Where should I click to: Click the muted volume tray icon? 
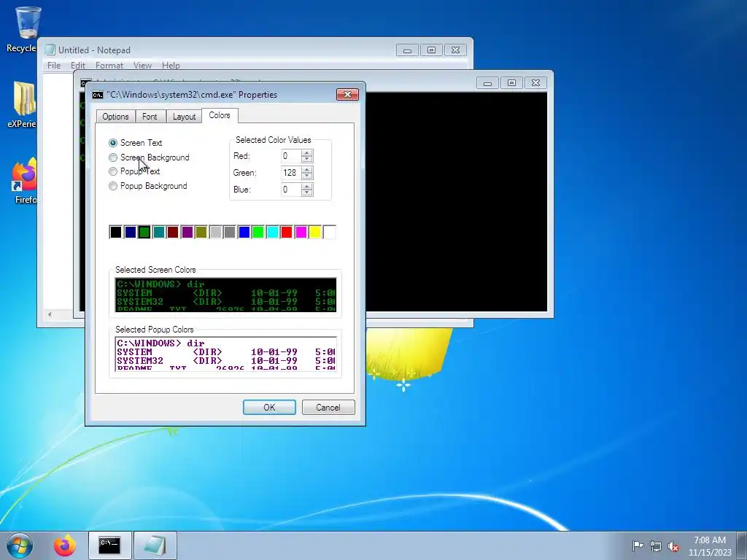pos(673,546)
